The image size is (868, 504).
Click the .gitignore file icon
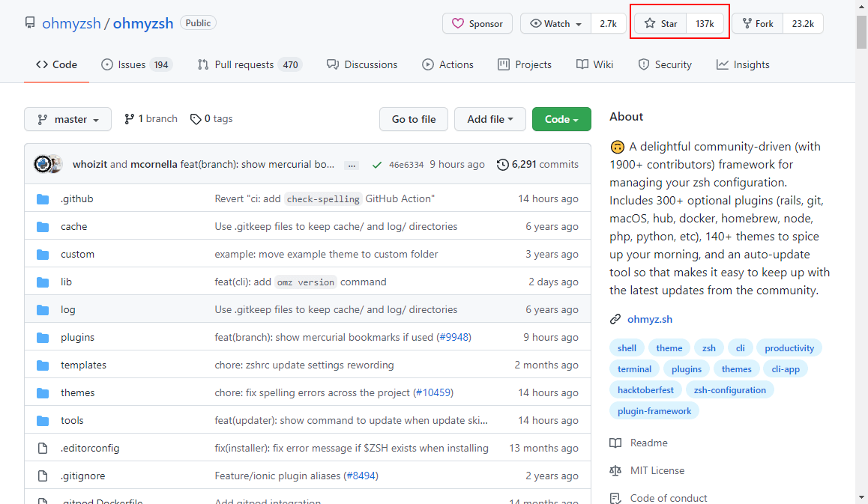coord(43,476)
